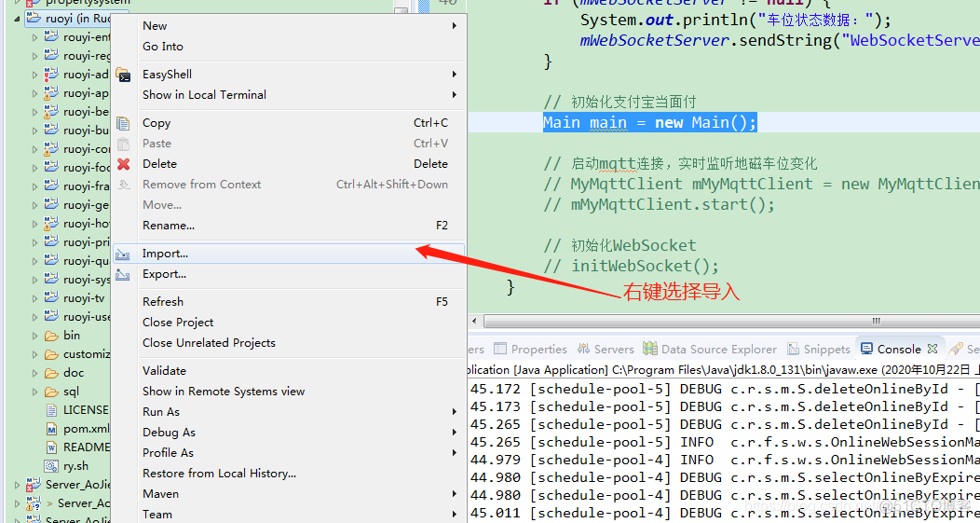980x523 pixels.
Task: Choose Go Into from context menu
Action: tap(288, 47)
